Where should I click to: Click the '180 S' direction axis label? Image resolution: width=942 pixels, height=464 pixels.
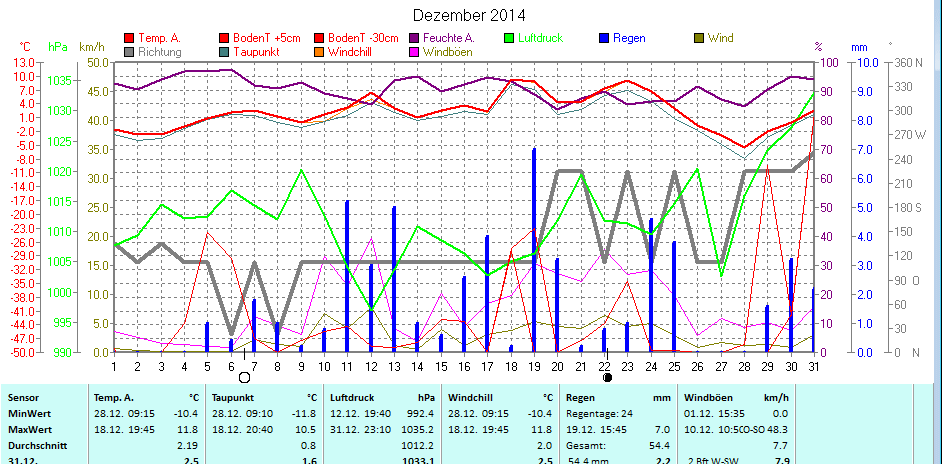tap(908, 207)
